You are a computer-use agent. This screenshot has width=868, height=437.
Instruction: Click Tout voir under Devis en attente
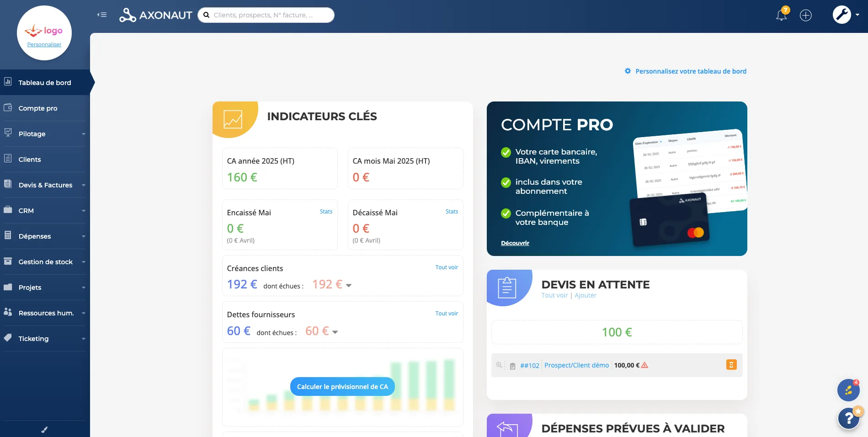pos(554,295)
